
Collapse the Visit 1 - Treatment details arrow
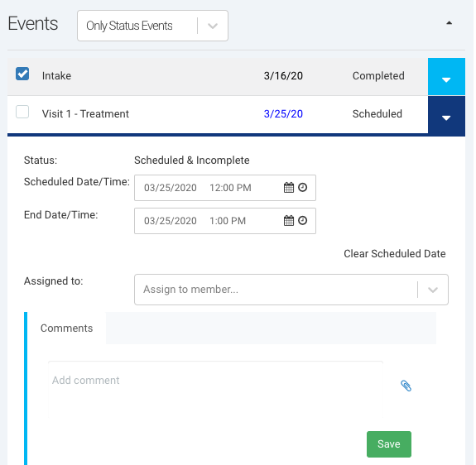pos(446,116)
